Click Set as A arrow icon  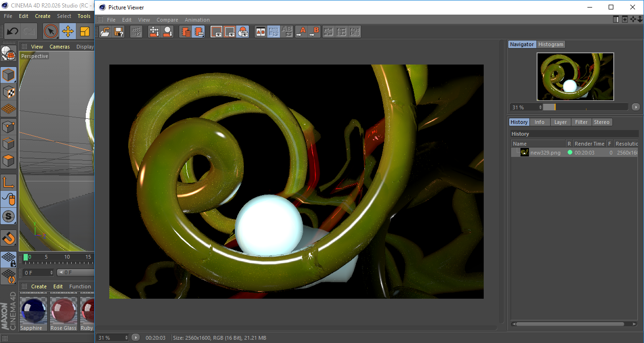[x=301, y=32]
